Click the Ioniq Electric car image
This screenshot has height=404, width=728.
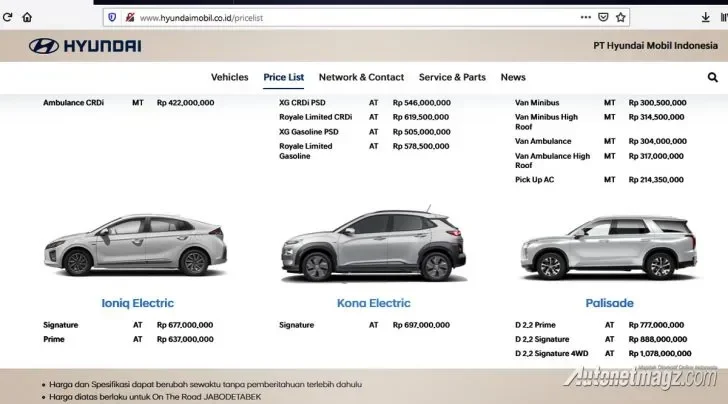point(136,245)
